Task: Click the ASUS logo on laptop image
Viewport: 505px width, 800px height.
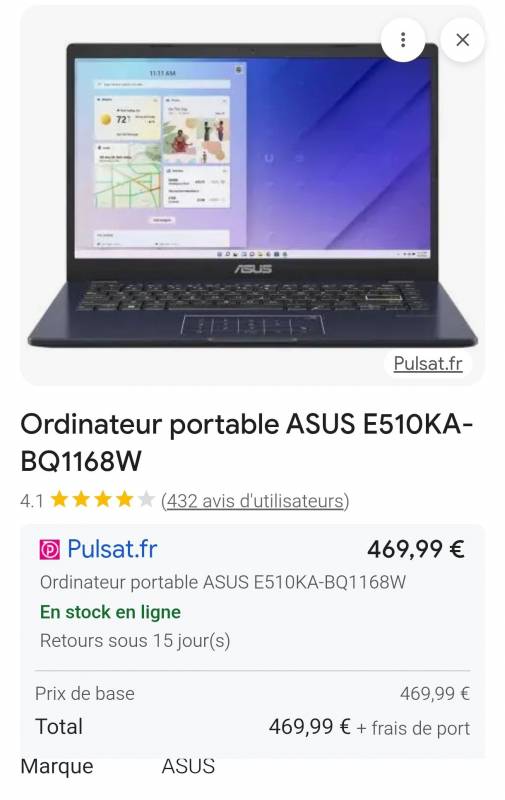Action: point(253,268)
